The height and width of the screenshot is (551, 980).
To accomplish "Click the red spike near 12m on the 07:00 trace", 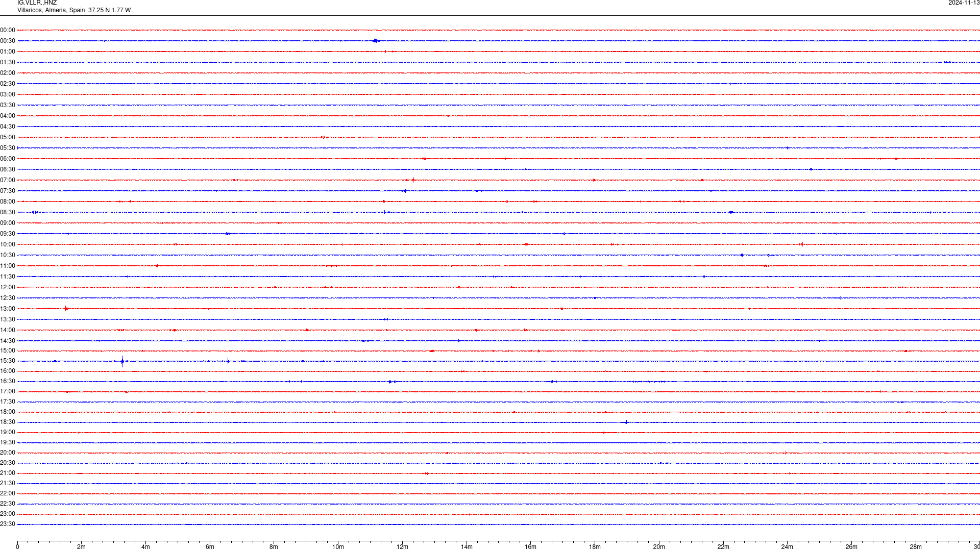I will tap(413, 180).
